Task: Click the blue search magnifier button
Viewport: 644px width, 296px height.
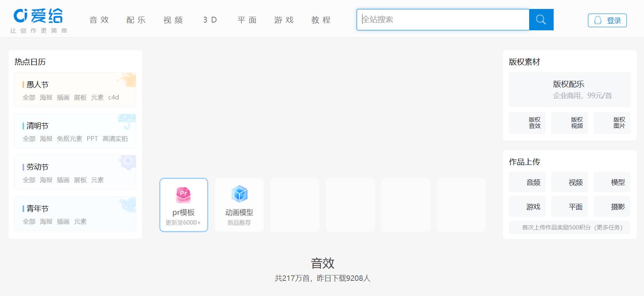Action: tap(541, 19)
